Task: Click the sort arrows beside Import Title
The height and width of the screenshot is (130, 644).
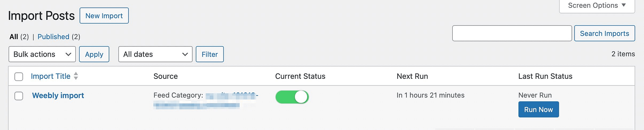Action: tap(76, 76)
